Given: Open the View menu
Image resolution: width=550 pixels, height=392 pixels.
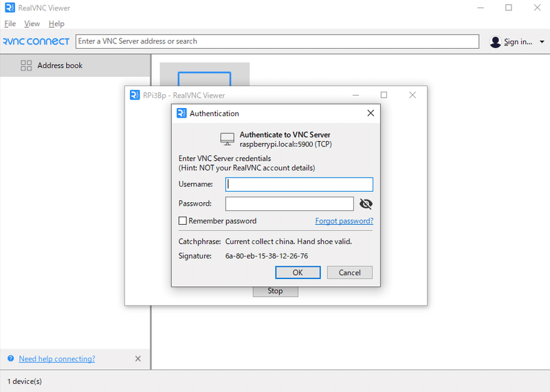Looking at the screenshot, I should (x=32, y=23).
